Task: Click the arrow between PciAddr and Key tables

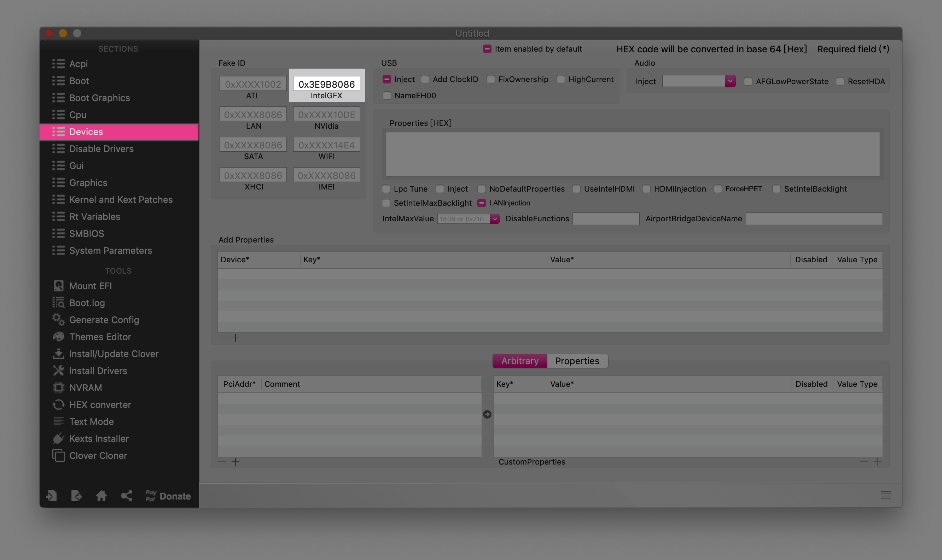Action: 487,414
